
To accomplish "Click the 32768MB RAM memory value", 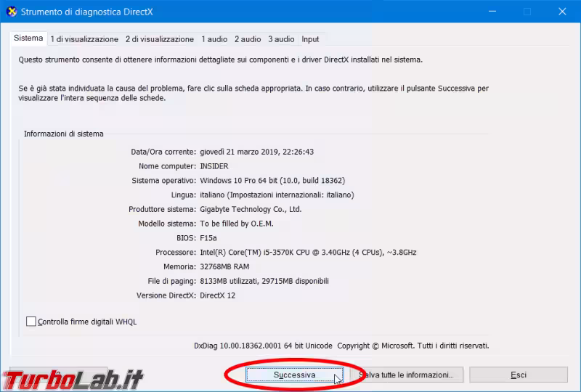I will pyautogui.click(x=224, y=266).
